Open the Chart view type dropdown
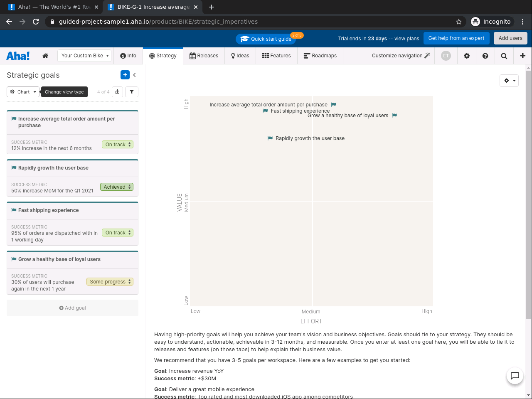The width and height of the screenshot is (532, 399). 23,92
